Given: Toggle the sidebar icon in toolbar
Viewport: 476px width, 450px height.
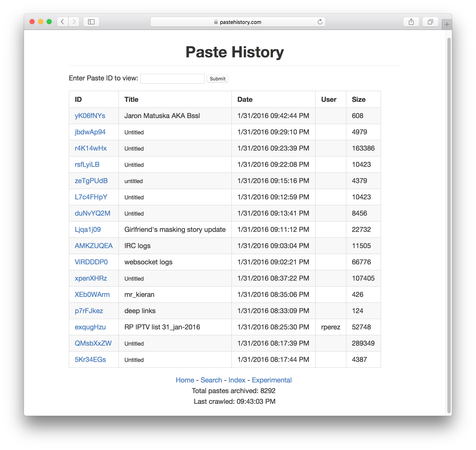Looking at the screenshot, I should 91,22.
